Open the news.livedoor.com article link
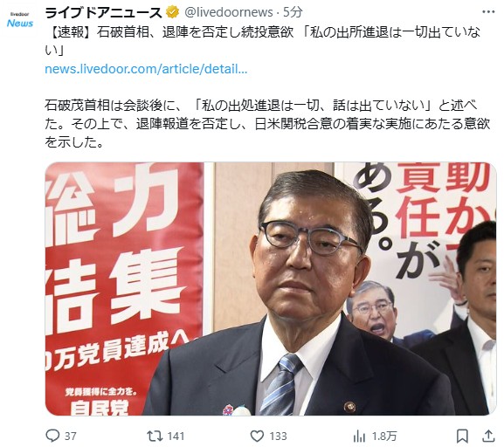The image size is (504, 447). [146, 69]
